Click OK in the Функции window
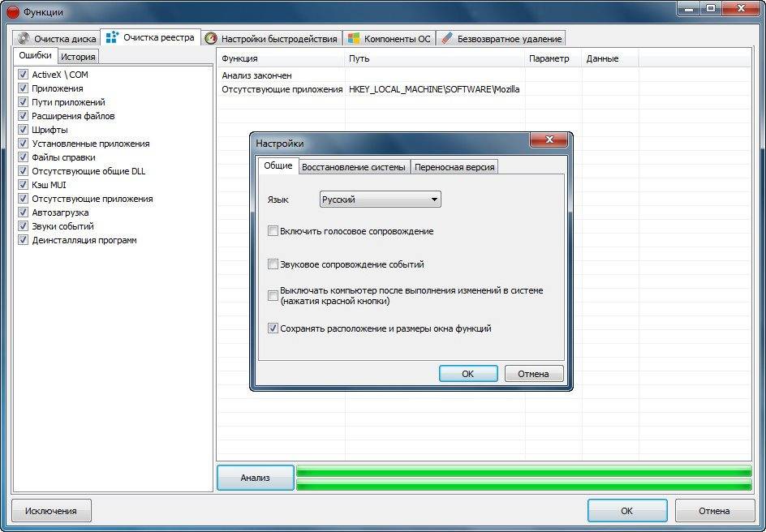The image size is (766, 532). tap(626, 511)
